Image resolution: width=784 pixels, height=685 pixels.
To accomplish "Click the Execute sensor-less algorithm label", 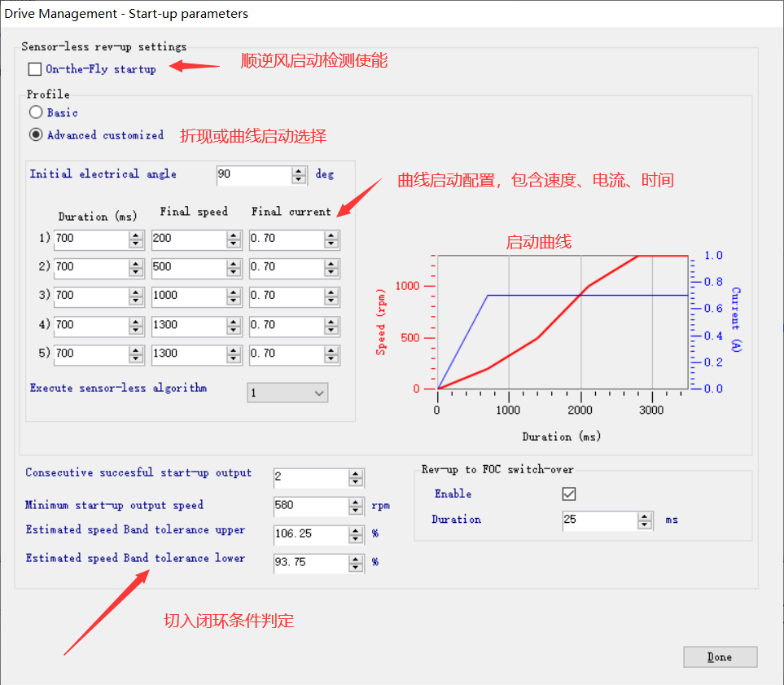I will point(118,389).
